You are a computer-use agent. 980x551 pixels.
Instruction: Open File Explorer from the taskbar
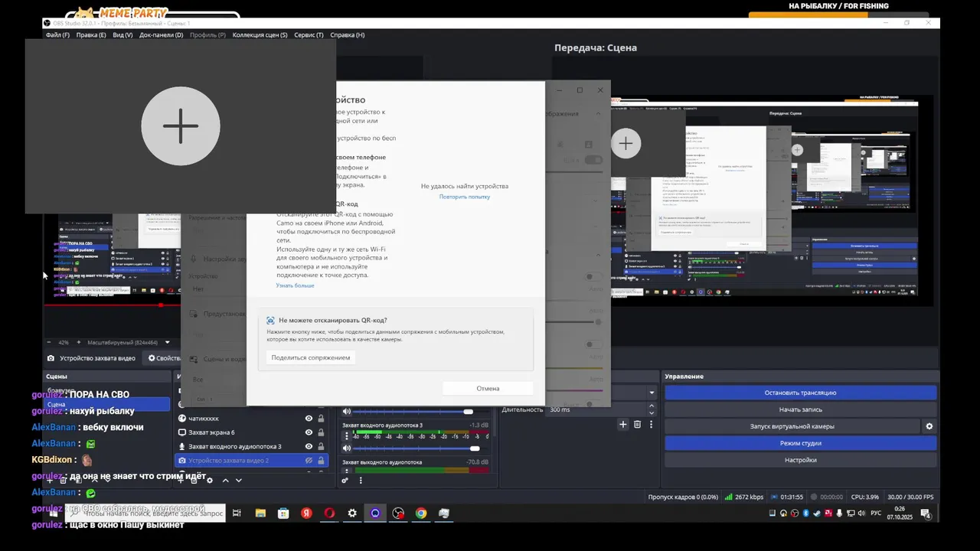pos(260,514)
